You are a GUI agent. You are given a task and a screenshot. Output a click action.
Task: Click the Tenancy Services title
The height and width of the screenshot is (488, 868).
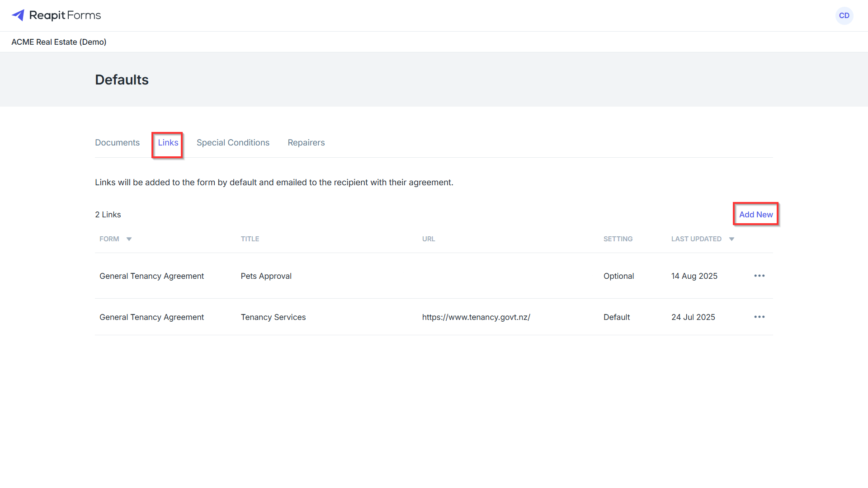pyautogui.click(x=273, y=317)
